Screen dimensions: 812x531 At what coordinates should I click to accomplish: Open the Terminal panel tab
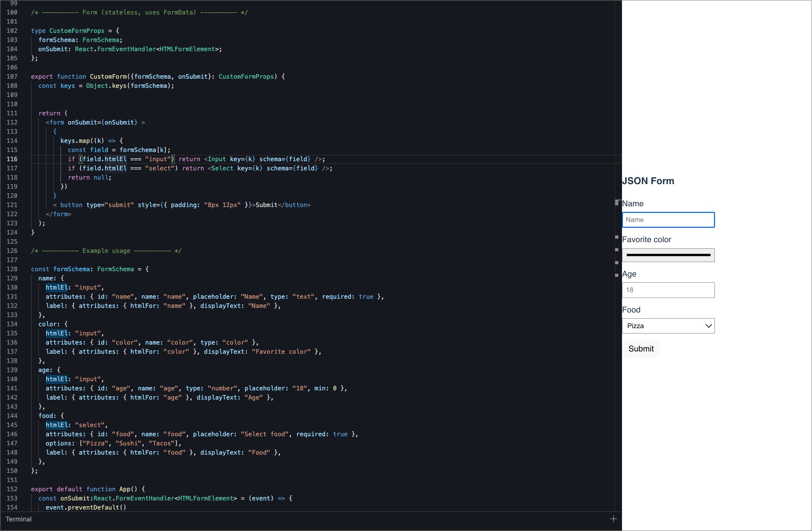tap(18, 519)
